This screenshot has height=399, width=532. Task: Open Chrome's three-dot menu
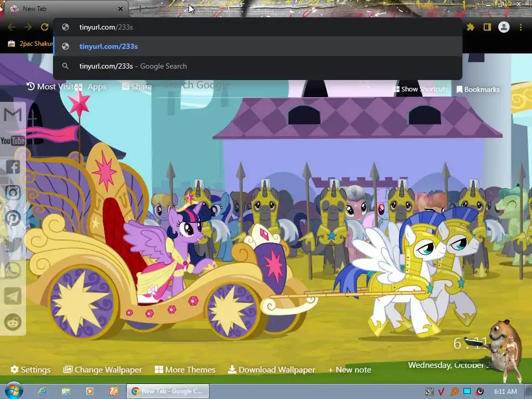521,27
